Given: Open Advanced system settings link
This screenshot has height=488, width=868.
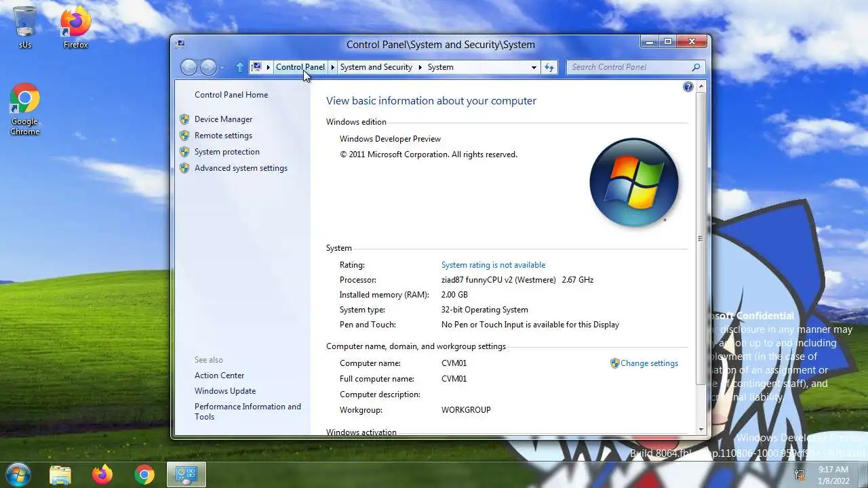Looking at the screenshot, I should [x=241, y=168].
